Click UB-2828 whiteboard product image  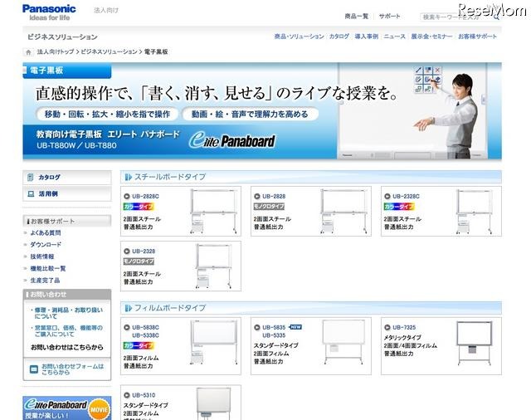(343, 212)
